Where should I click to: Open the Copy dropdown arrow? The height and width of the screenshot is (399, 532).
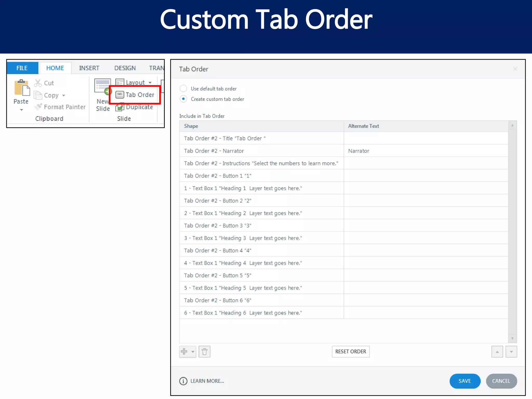point(64,96)
